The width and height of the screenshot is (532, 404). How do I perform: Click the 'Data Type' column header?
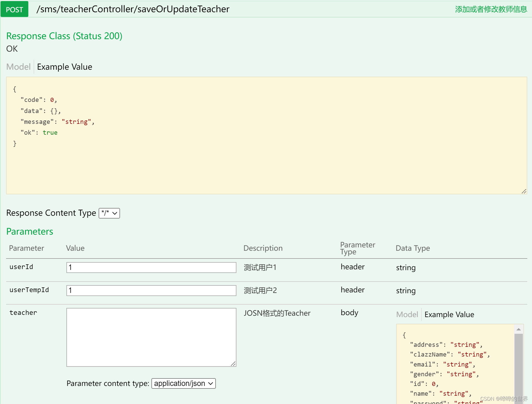(413, 248)
